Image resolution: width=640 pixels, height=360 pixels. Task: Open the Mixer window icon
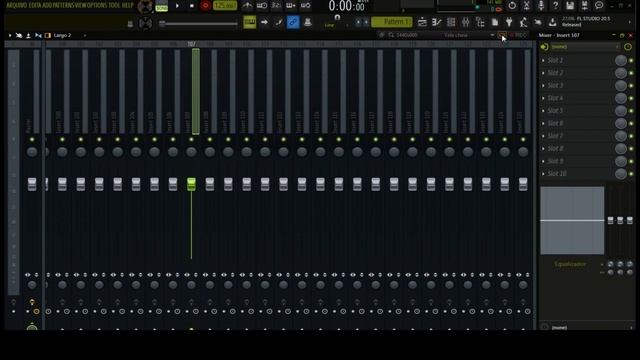465,22
